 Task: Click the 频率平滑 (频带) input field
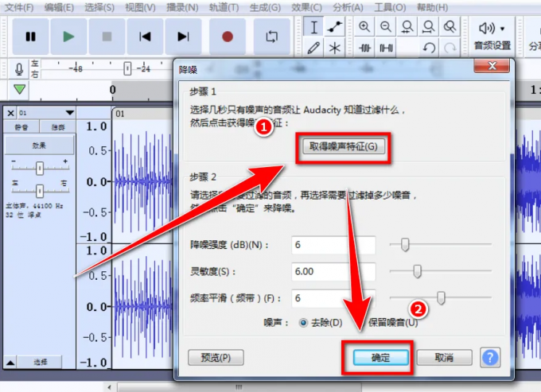click(333, 298)
